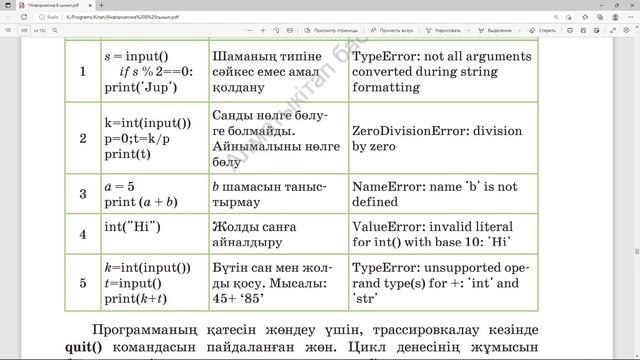Click the bold 'quit()' word in the paragraph
This screenshot has width=640, height=360.
point(83,347)
